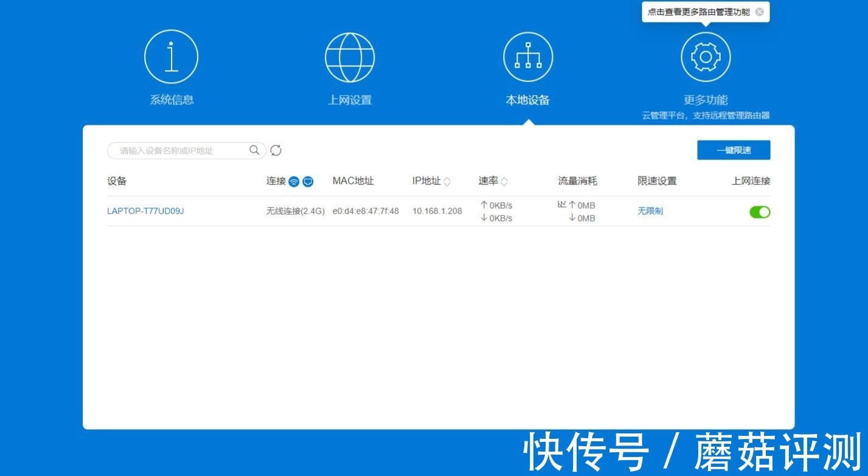Filter by wired connection icon
868x476 pixels.
coord(308,181)
